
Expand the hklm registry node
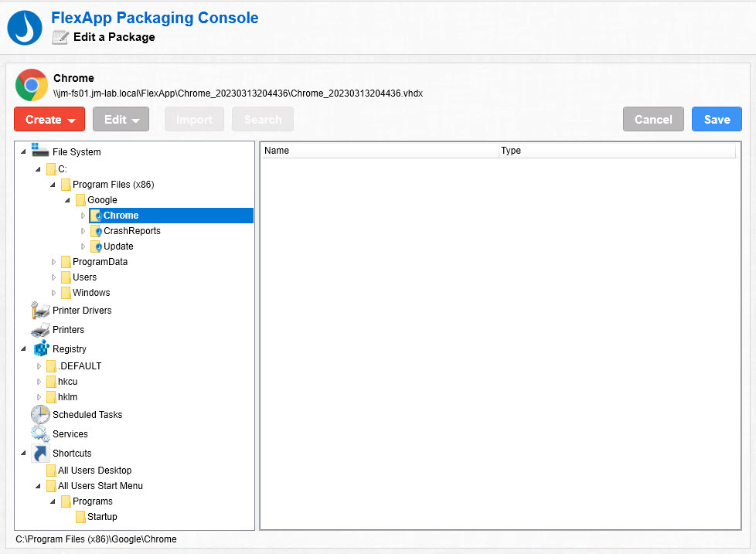pyautogui.click(x=39, y=397)
